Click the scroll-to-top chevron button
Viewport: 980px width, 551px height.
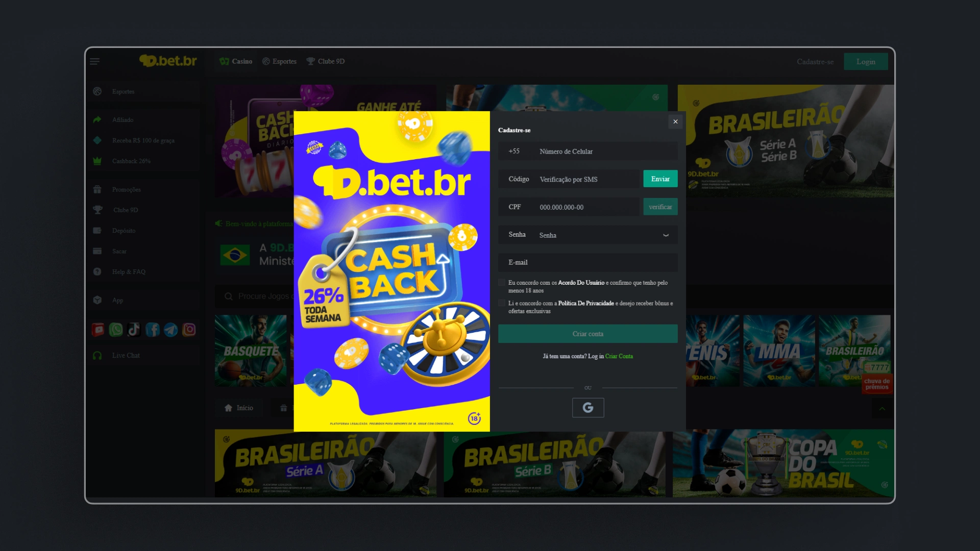(881, 409)
